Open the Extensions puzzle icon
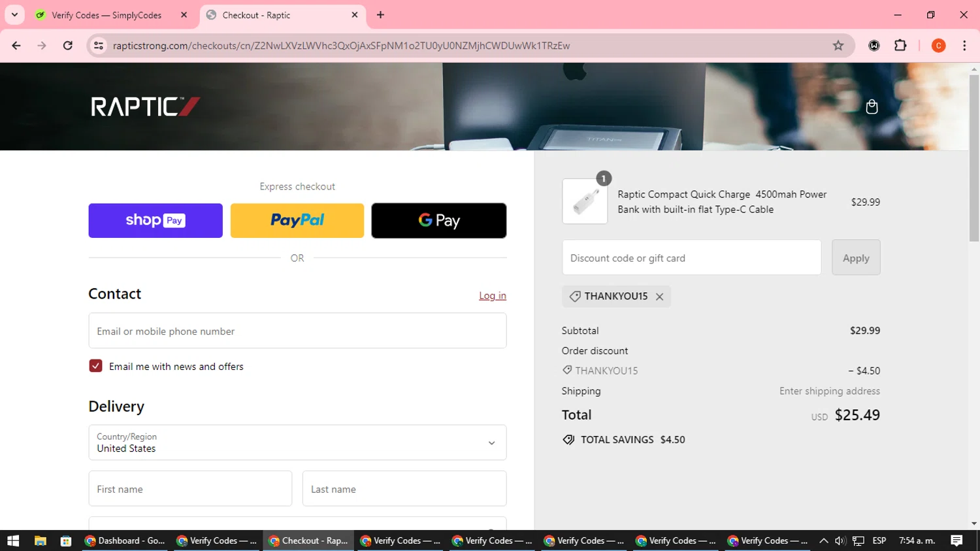The image size is (980, 551). pyautogui.click(x=900, y=46)
